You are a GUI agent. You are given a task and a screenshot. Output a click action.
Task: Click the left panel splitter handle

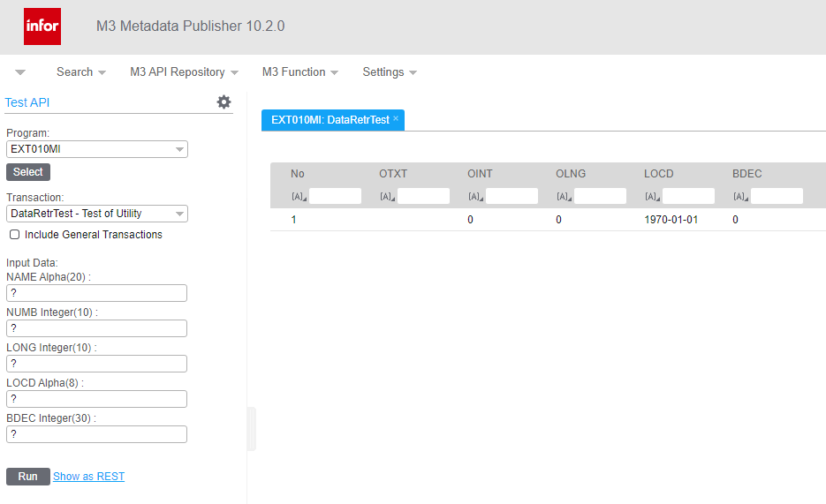pos(252,429)
